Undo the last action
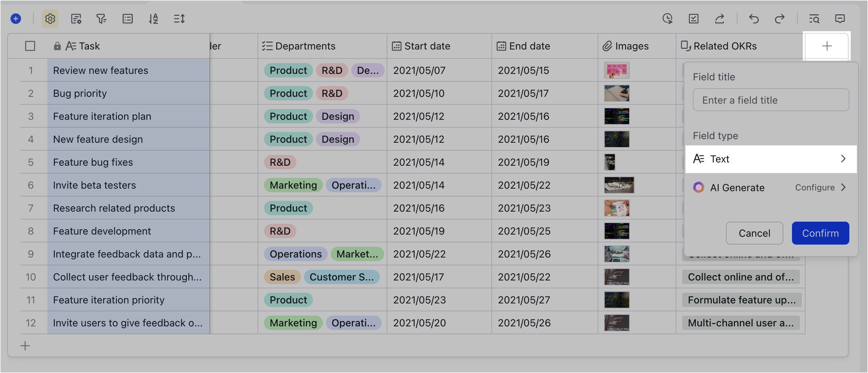This screenshot has width=868, height=373. [x=754, y=19]
